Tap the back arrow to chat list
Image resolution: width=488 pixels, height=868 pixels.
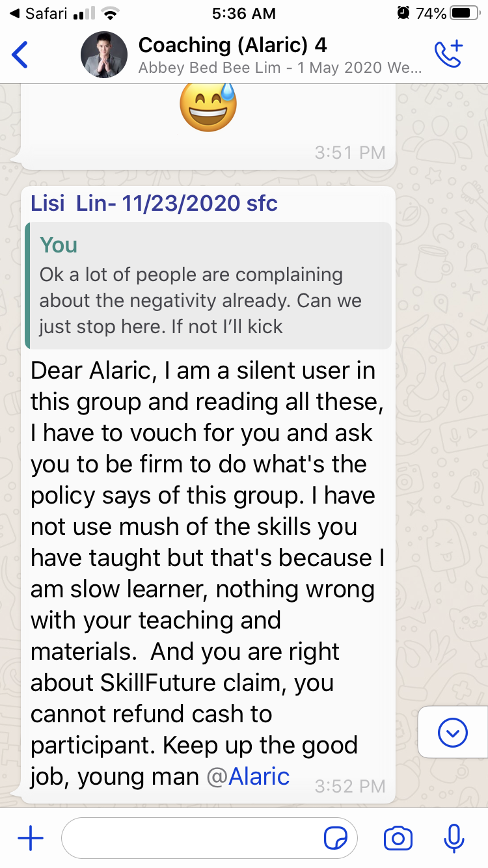tap(21, 55)
